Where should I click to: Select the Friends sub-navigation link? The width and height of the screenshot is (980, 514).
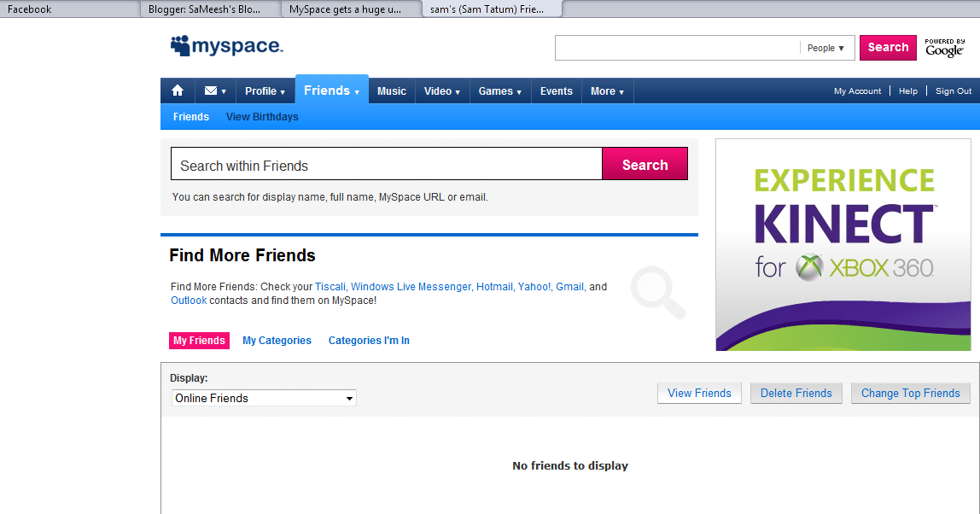click(x=191, y=117)
